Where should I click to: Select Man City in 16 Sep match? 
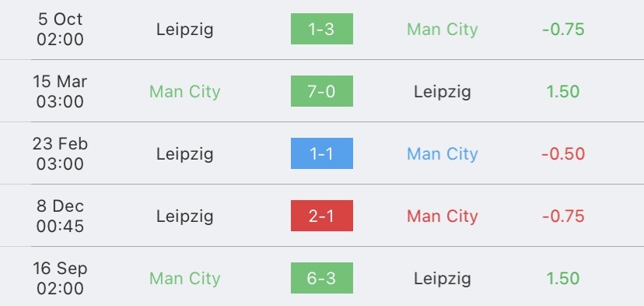pos(185,279)
